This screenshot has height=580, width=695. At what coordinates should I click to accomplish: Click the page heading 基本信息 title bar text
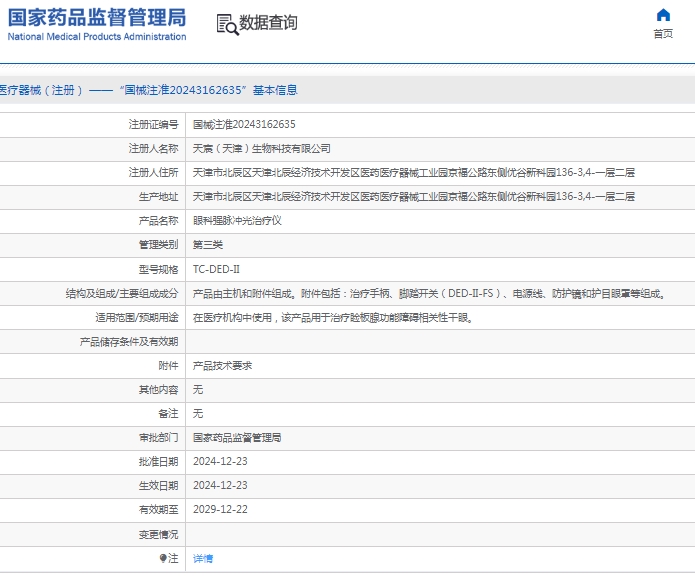pos(148,90)
